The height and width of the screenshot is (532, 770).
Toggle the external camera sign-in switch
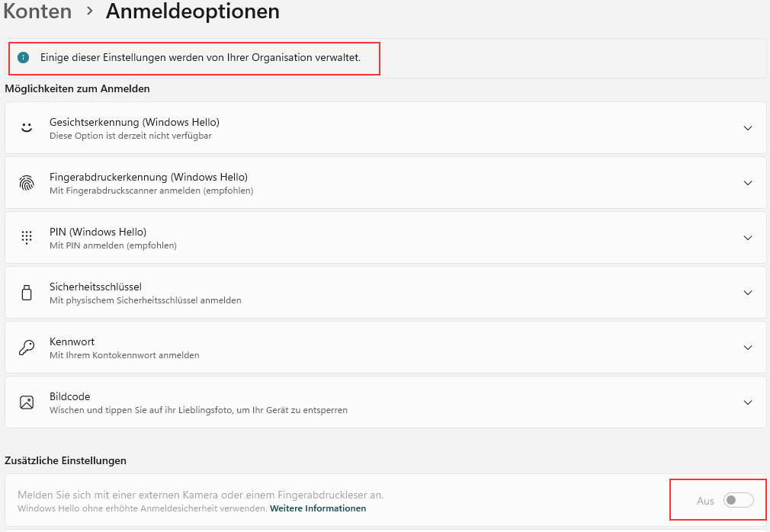tap(738, 500)
